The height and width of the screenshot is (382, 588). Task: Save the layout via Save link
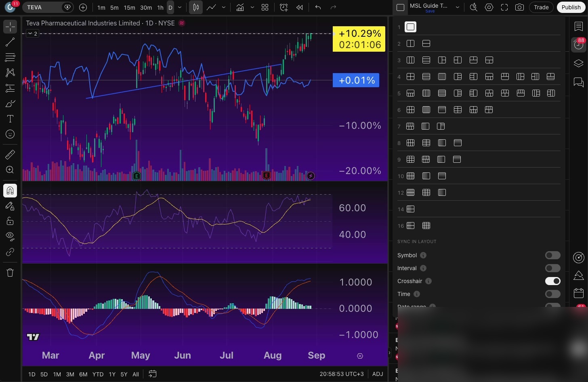[x=430, y=11]
